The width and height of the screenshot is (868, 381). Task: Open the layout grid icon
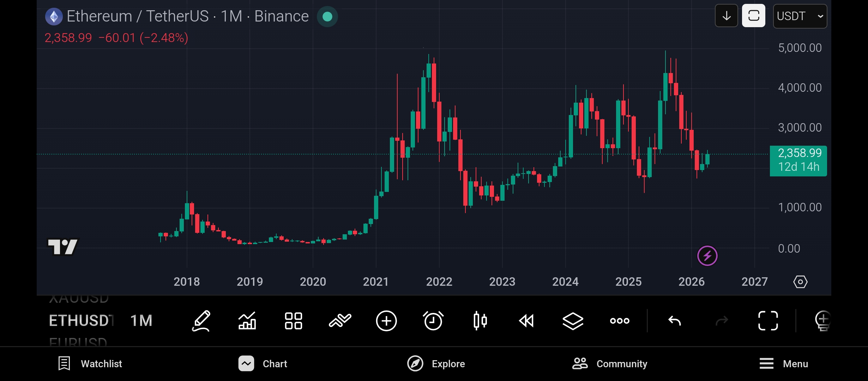click(293, 321)
